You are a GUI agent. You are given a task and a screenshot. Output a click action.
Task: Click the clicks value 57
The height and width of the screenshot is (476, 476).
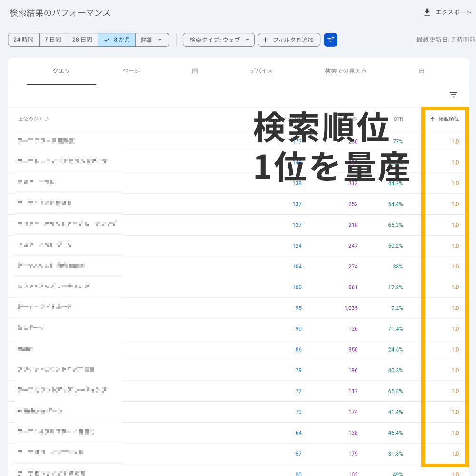(298, 454)
